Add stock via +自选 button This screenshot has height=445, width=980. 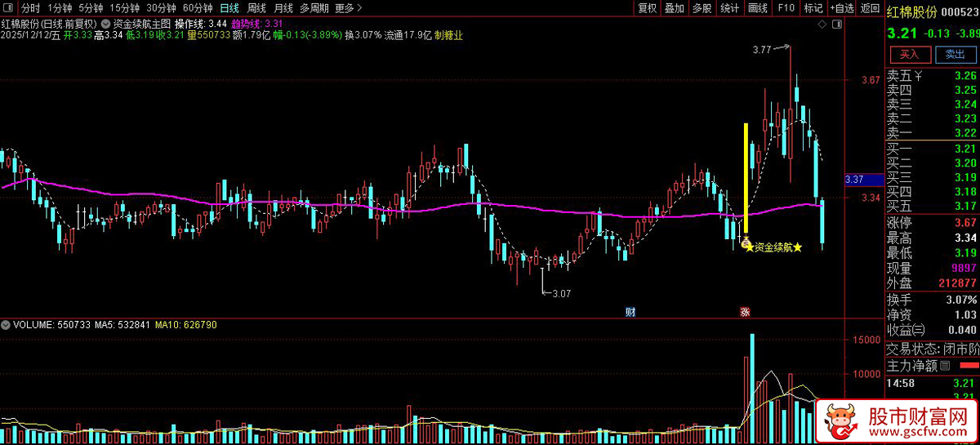[842, 8]
